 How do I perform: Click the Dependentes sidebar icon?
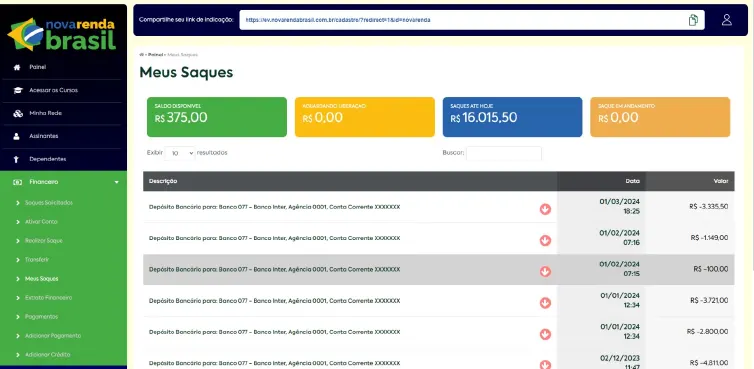coord(16,159)
